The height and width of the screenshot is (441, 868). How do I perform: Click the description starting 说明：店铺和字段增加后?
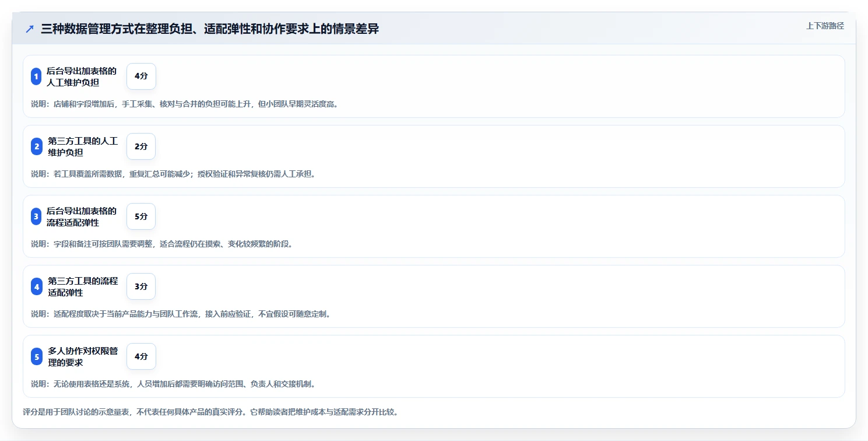(x=184, y=104)
